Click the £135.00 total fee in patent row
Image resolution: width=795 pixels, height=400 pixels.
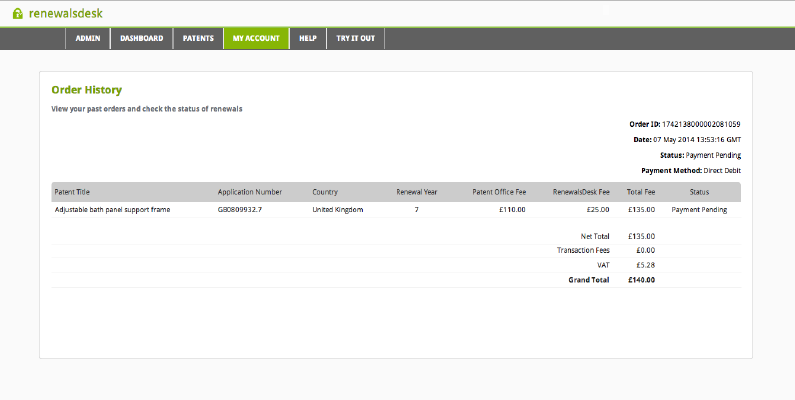(x=641, y=209)
